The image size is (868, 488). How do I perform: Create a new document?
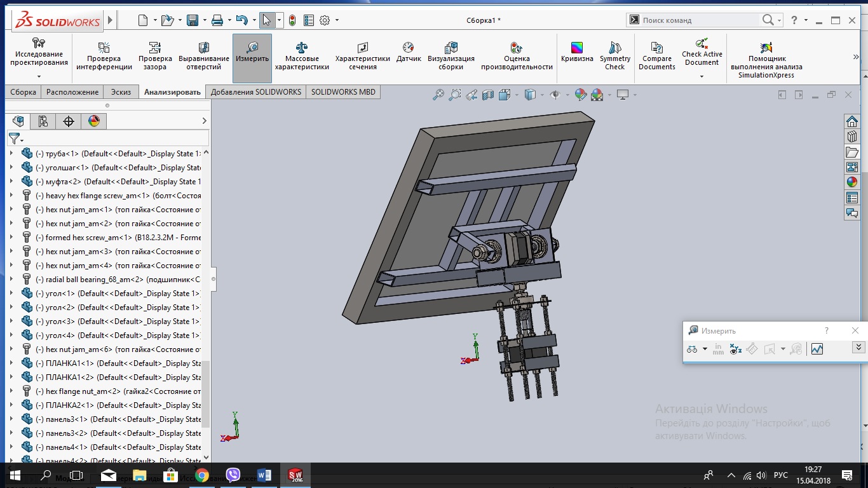[143, 20]
